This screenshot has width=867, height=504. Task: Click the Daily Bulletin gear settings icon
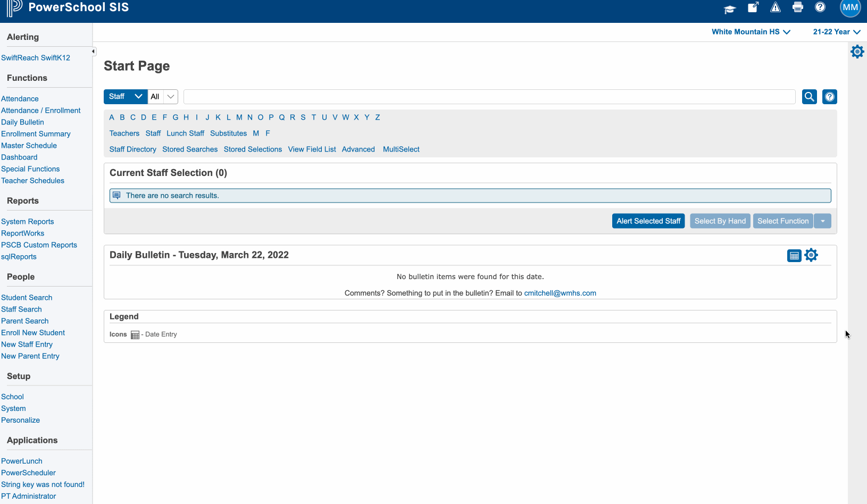811,255
